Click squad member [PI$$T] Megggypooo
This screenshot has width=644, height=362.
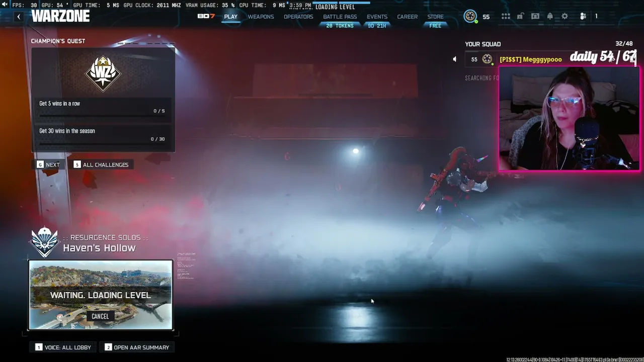531,59
